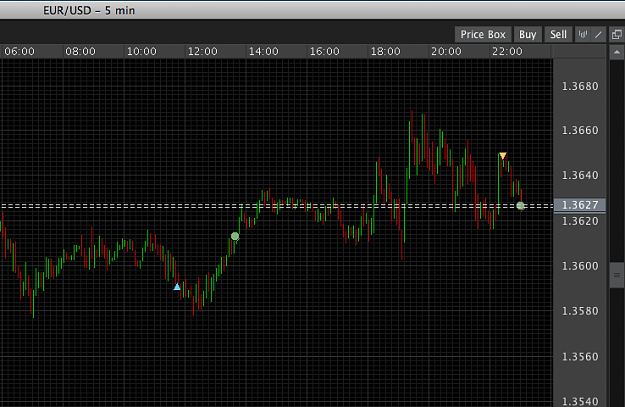Viewport: 625px width, 407px height.
Task: Click green circle marker on current price line
Action: click(x=520, y=206)
